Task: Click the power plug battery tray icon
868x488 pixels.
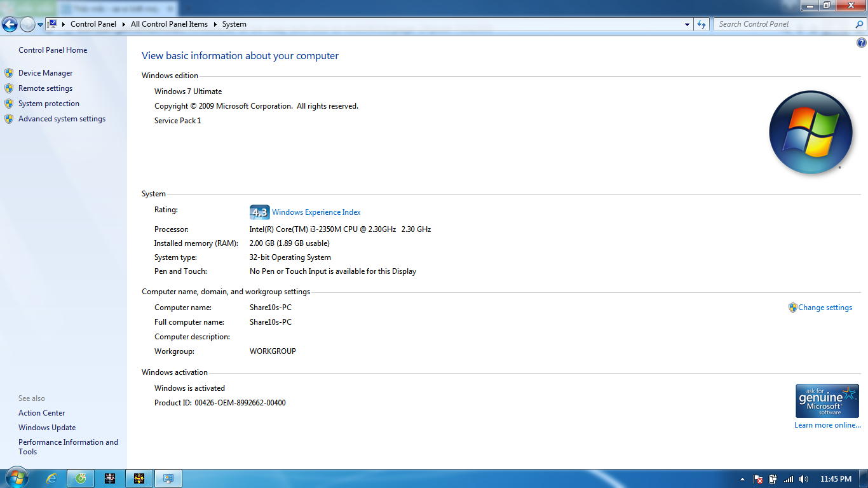Action: (773, 479)
